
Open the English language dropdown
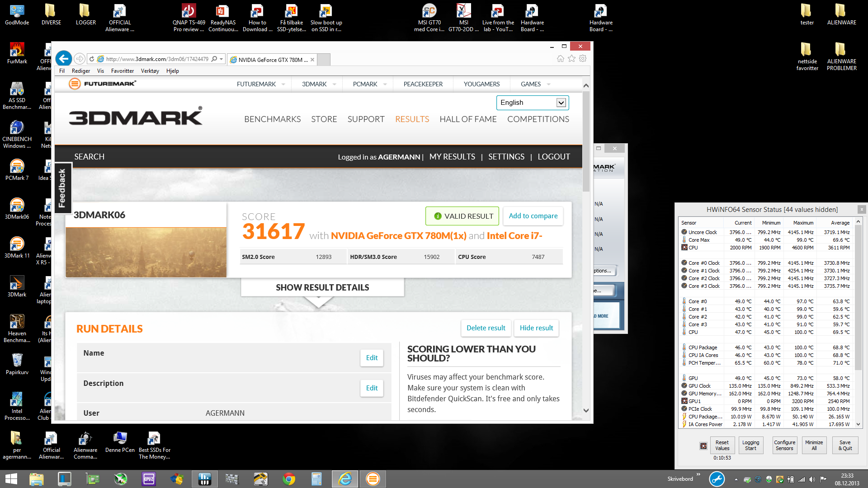533,103
